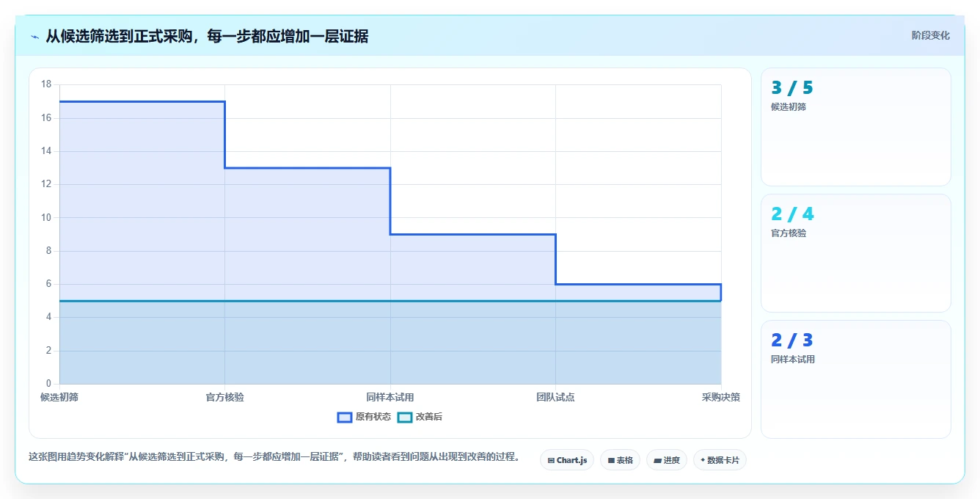980x499 pixels.
Task: Open the 2 / 4 官方核验 card
Action: 856,253
